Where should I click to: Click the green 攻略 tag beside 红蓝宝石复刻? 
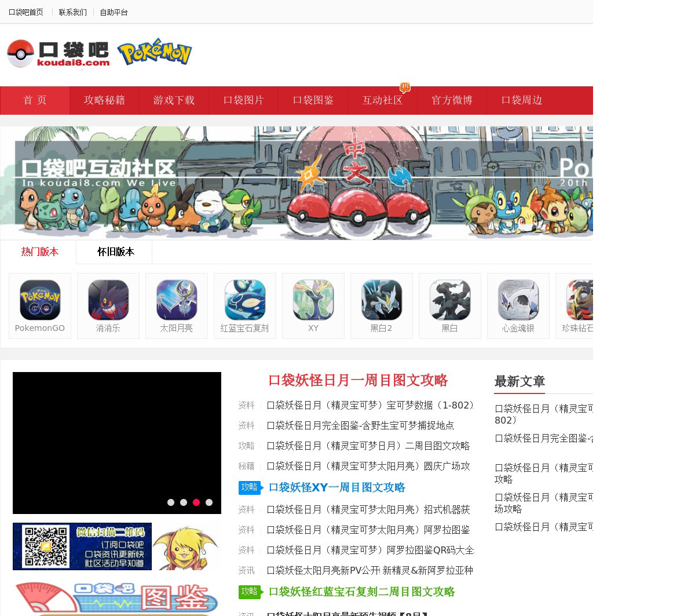click(251, 592)
